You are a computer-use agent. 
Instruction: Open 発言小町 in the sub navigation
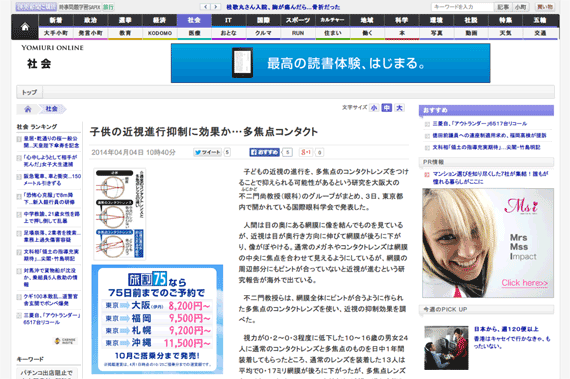coord(91,33)
